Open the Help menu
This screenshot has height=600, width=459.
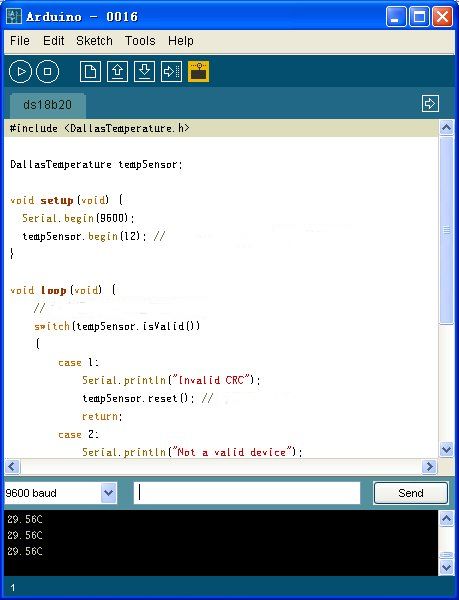pyautogui.click(x=181, y=41)
